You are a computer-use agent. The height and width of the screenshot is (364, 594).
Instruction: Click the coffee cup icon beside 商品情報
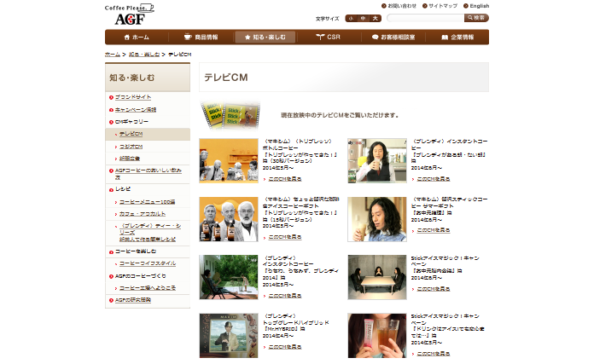pyautogui.click(x=188, y=37)
